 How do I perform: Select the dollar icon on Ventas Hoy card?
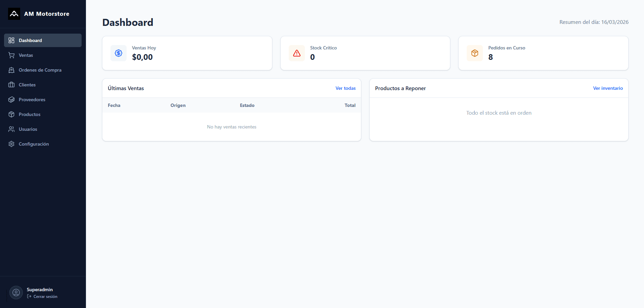pyautogui.click(x=118, y=53)
